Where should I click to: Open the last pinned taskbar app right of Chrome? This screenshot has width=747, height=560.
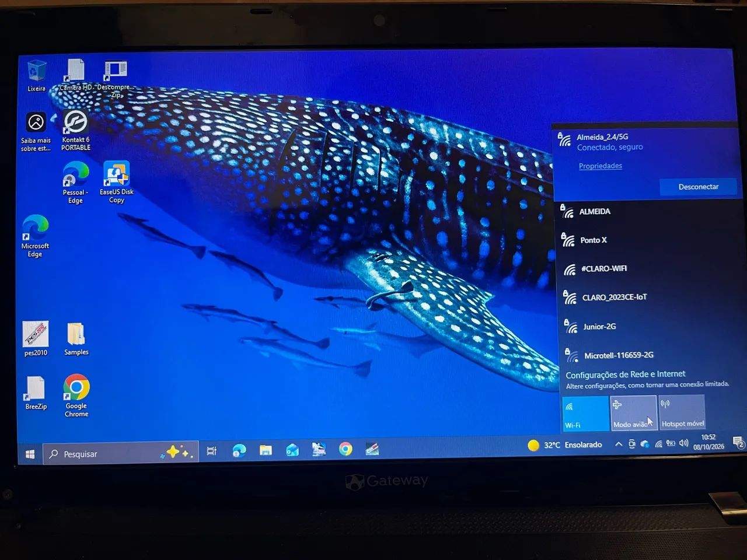(x=372, y=449)
